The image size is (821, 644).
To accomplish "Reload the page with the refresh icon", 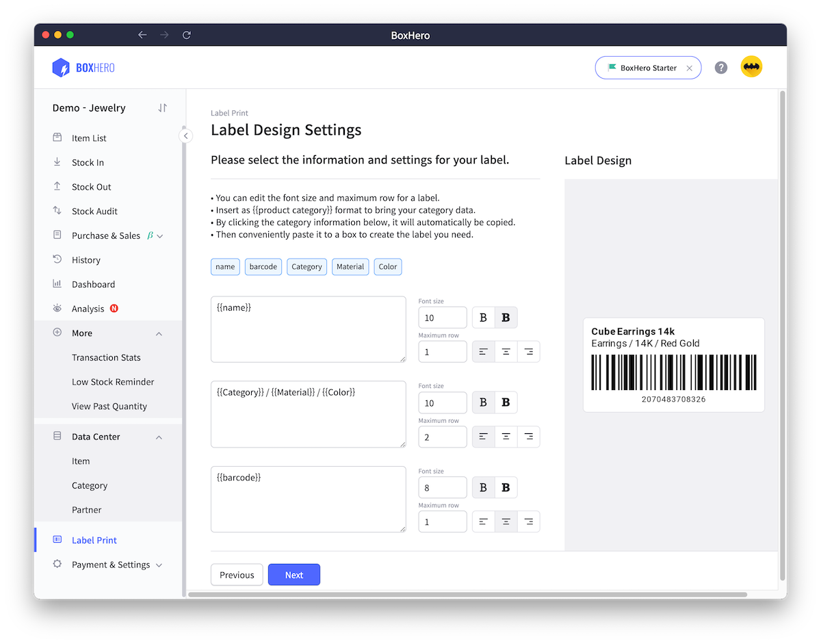I will click(x=186, y=35).
